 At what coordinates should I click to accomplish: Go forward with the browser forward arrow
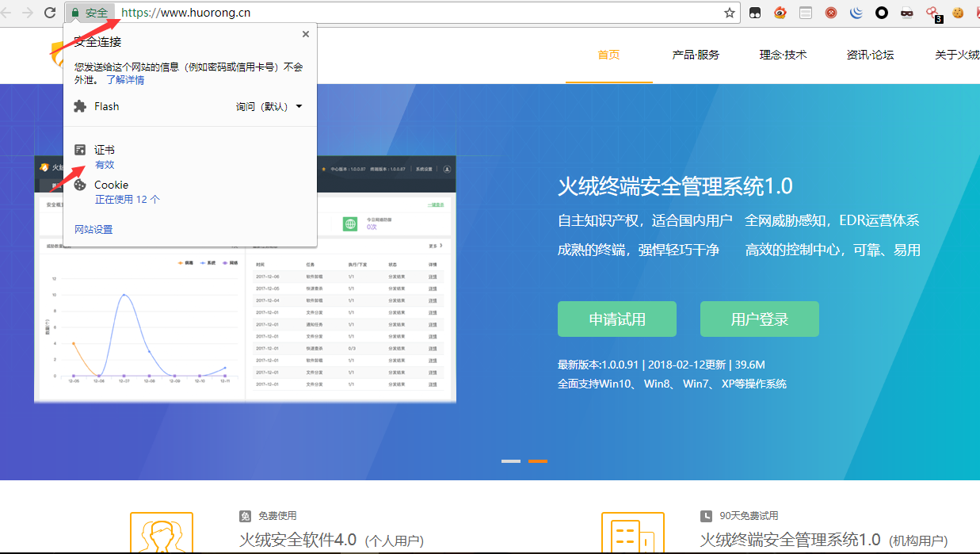coord(27,13)
